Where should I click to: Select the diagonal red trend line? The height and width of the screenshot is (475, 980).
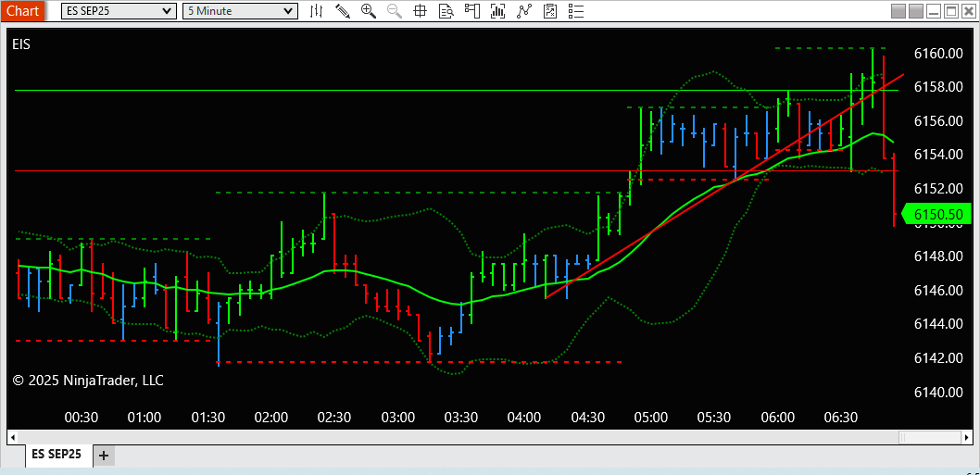725,186
